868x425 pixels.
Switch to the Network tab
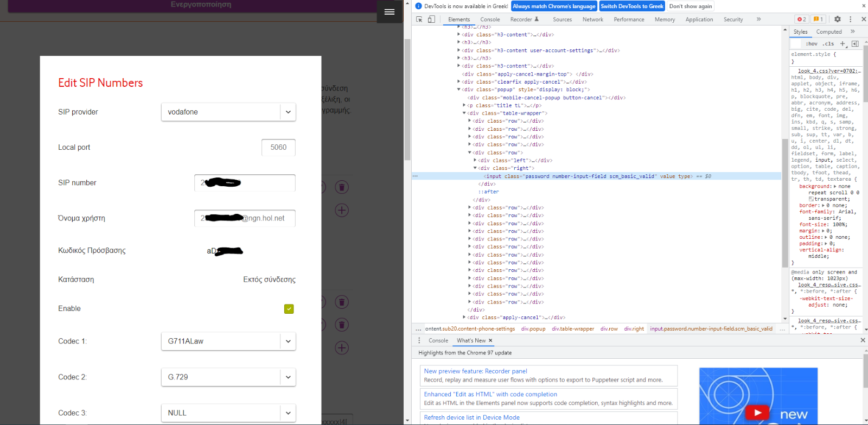593,20
